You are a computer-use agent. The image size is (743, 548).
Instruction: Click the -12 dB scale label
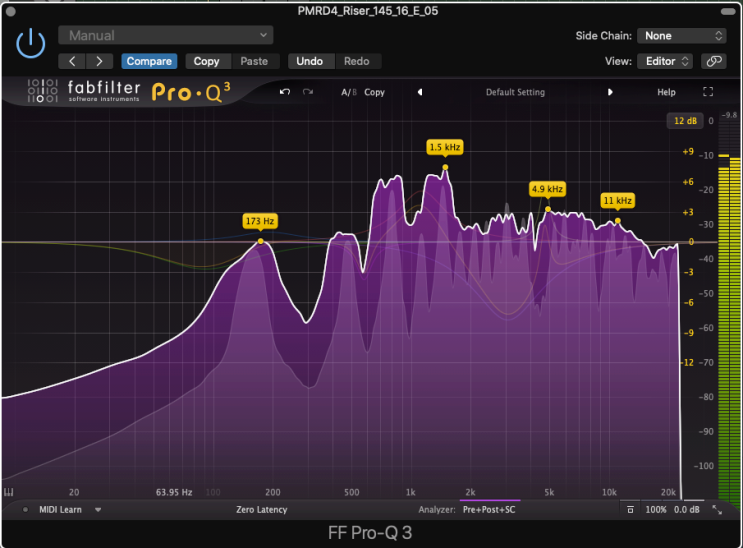coord(688,363)
